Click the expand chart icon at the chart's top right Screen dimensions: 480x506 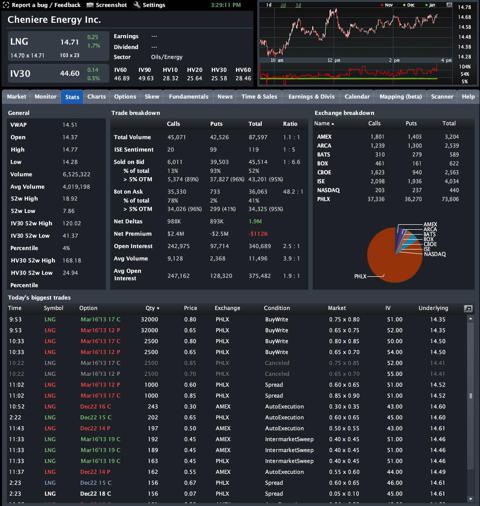click(449, 5)
